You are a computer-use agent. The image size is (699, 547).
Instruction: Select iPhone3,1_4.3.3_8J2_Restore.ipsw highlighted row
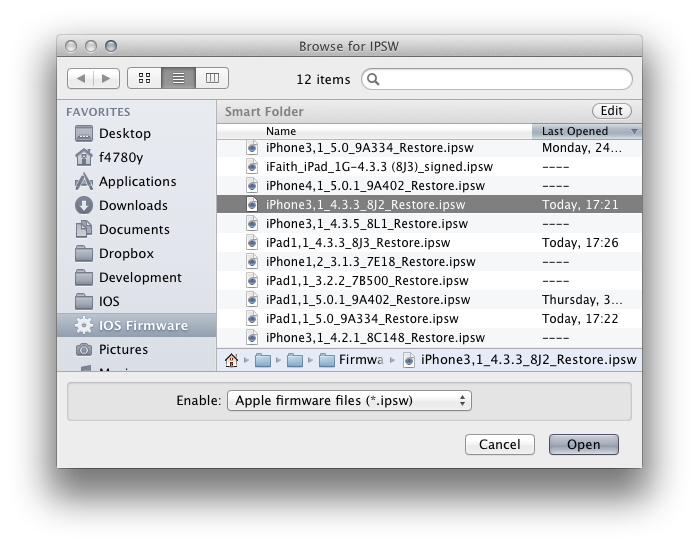[429, 205]
